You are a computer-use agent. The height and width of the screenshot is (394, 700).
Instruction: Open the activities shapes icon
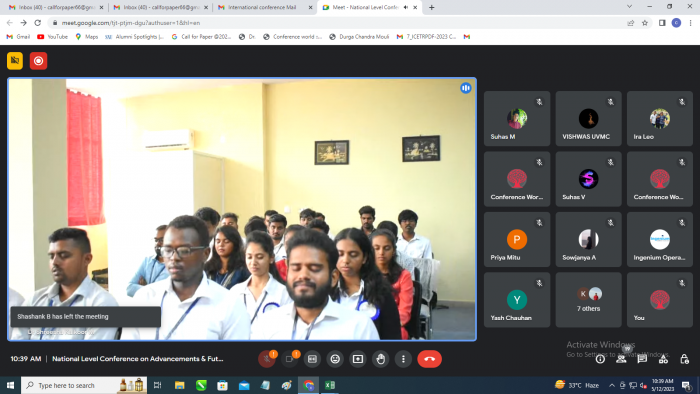(663, 359)
